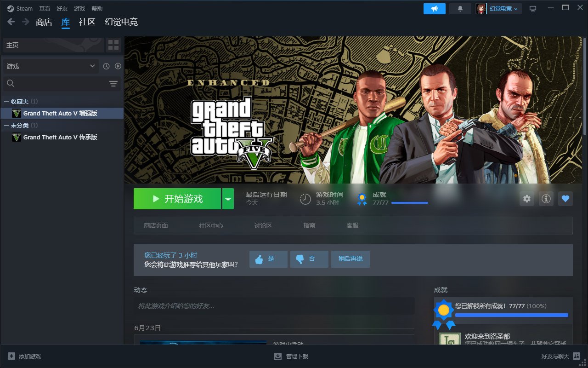Select Grand Theft Auto V 传承版 in library

click(x=62, y=137)
